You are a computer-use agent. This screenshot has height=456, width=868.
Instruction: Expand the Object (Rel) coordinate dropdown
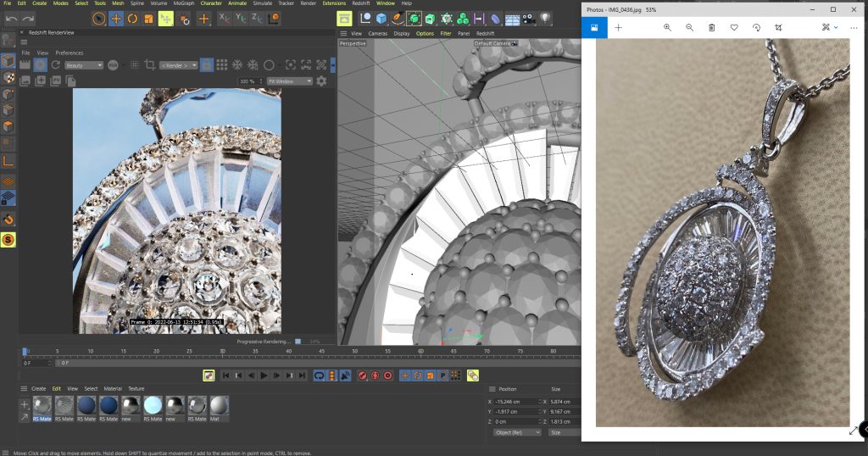point(516,432)
